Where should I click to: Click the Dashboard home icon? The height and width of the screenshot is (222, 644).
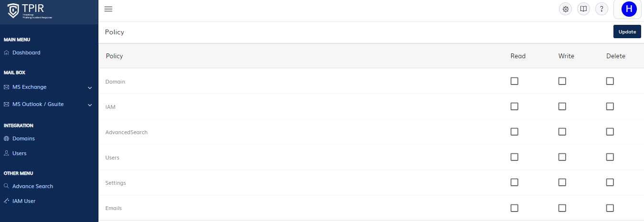(7, 53)
